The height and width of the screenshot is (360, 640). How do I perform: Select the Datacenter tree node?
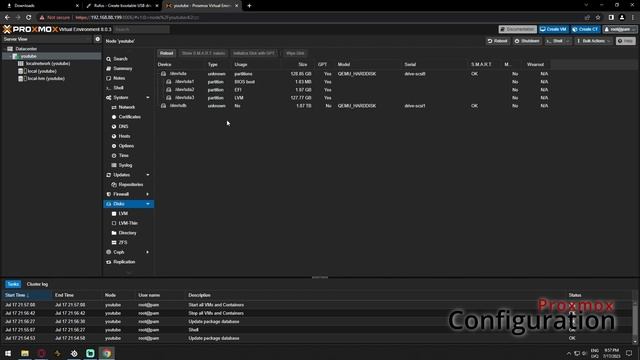click(26, 49)
